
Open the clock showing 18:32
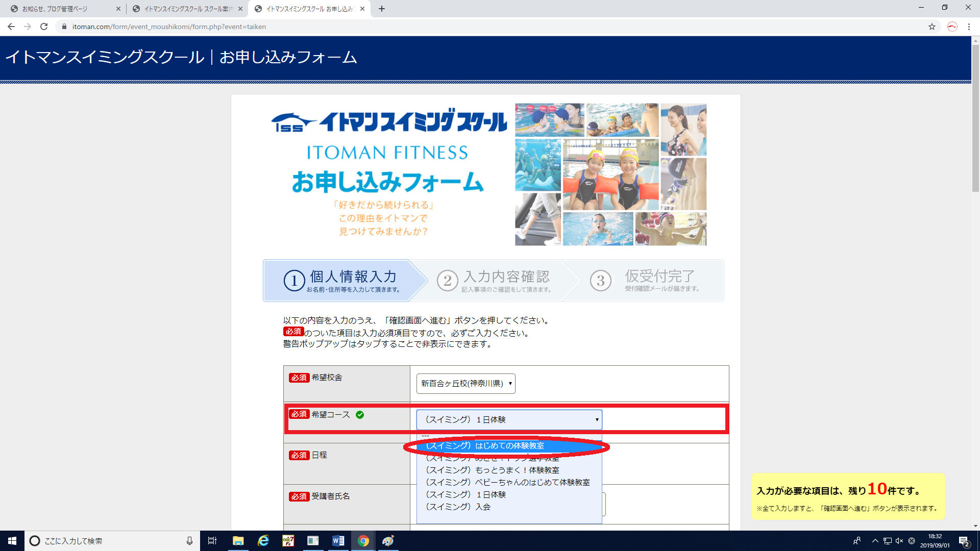tap(935, 541)
